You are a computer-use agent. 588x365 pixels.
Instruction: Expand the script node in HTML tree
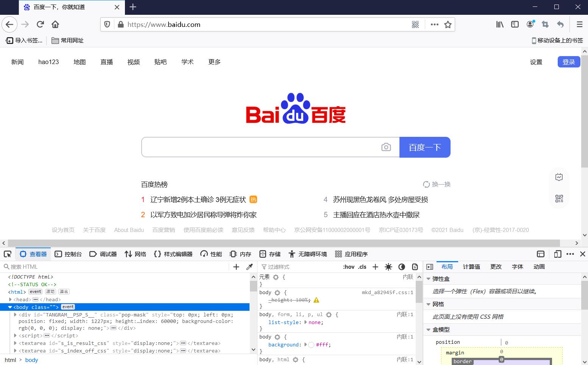[16, 335]
